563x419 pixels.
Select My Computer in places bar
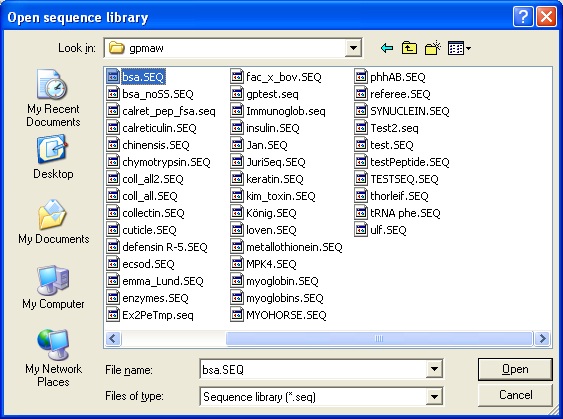53,287
